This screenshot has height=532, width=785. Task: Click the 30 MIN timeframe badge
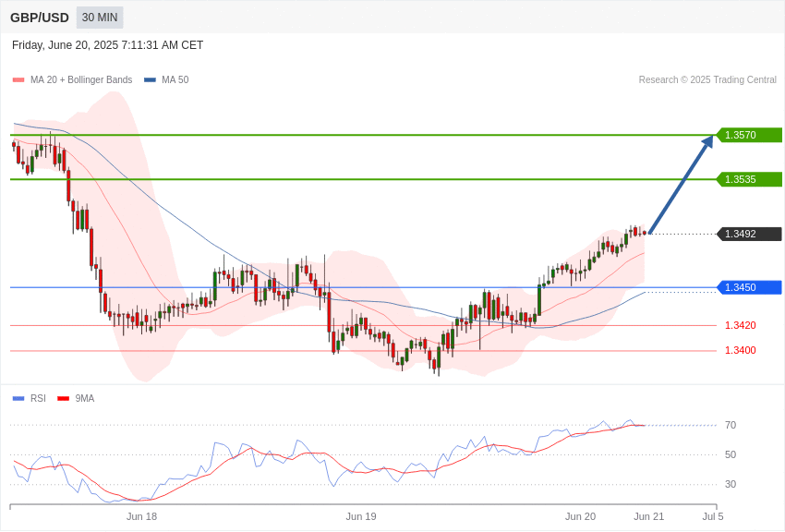coord(100,18)
